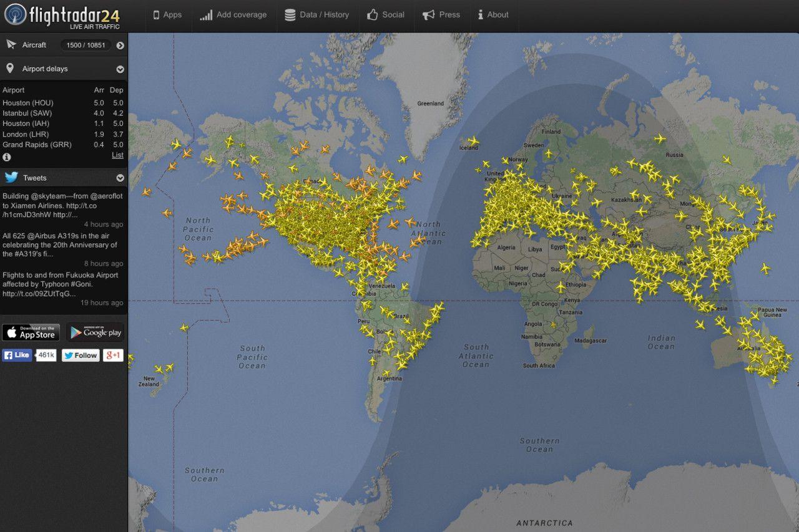Click the Google +1 icon
This screenshot has height=532, width=799.
[113, 355]
